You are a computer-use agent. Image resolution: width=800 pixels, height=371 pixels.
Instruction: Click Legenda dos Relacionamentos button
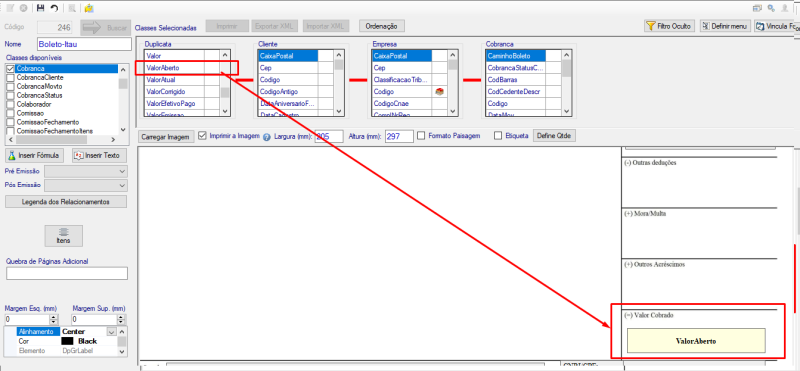pyautogui.click(x=66, y=202)
